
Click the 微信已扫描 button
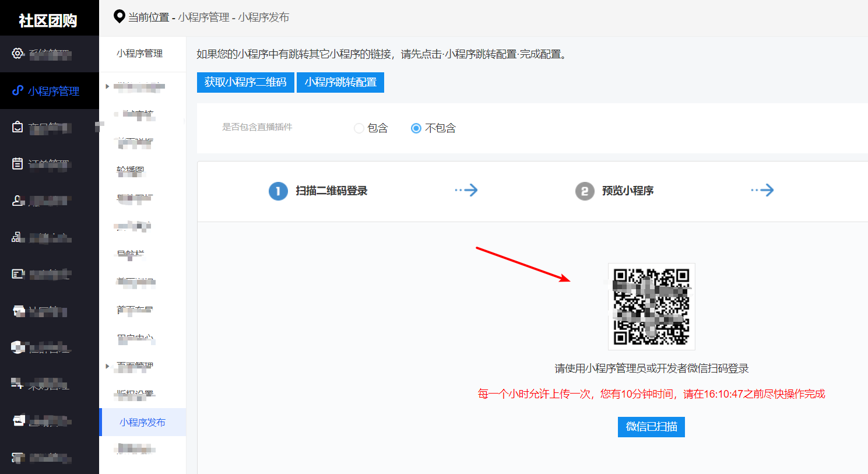coord(651,427)
